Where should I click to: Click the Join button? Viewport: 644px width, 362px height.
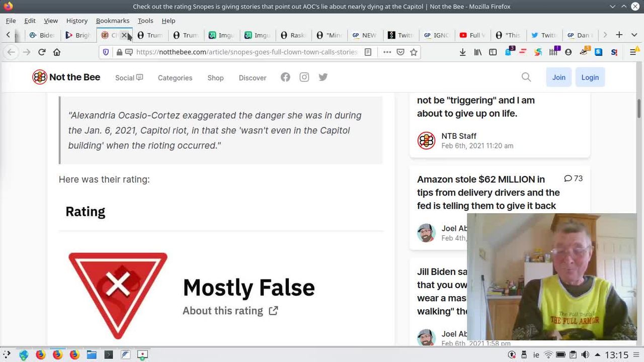[558, 77]
